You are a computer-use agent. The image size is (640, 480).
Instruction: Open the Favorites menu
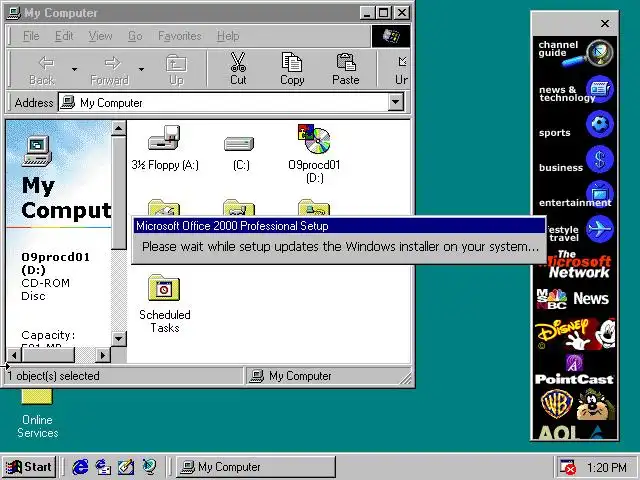tap(180, 36)
